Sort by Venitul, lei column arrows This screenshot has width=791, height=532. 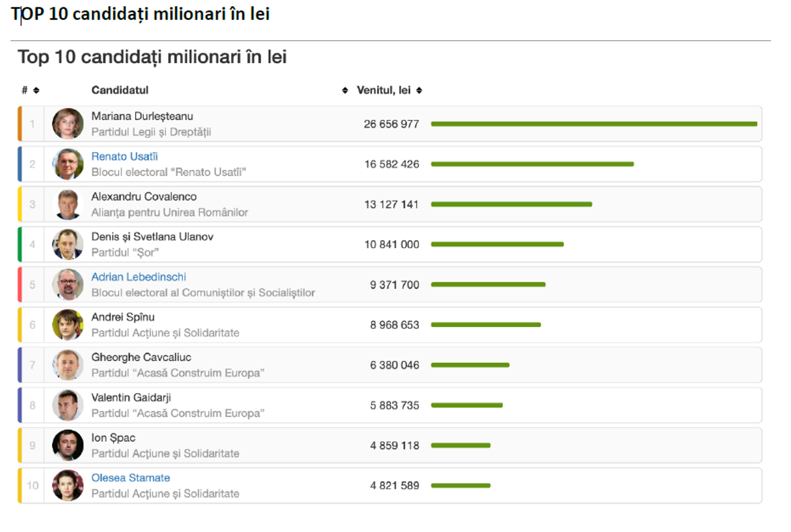point(419,90)
